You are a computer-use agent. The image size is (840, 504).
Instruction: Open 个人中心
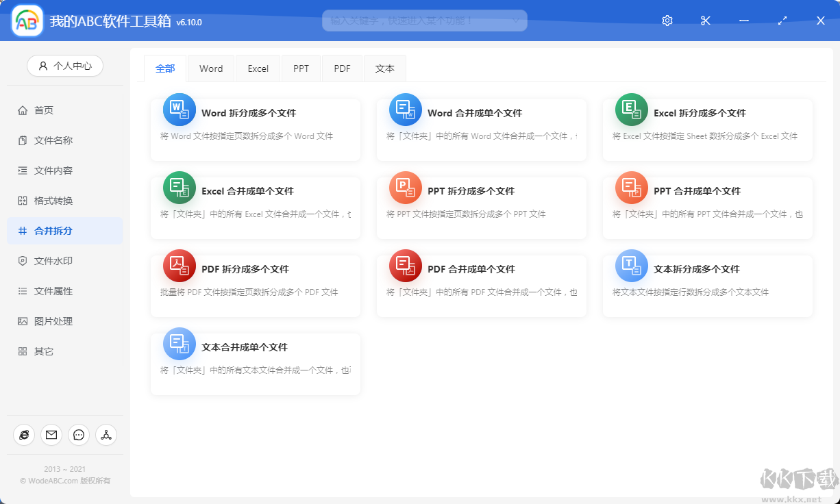point(64,66)
